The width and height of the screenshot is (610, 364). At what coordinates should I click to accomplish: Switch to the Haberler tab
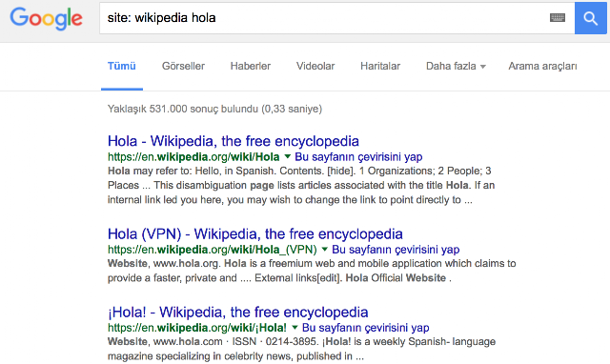(251, 66)
